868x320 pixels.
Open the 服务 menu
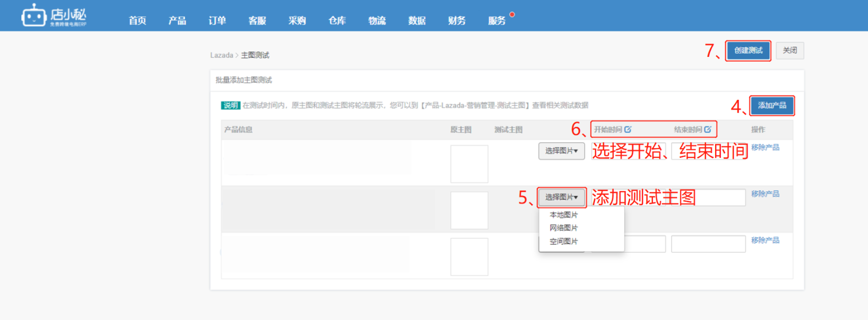coord(497,20)
